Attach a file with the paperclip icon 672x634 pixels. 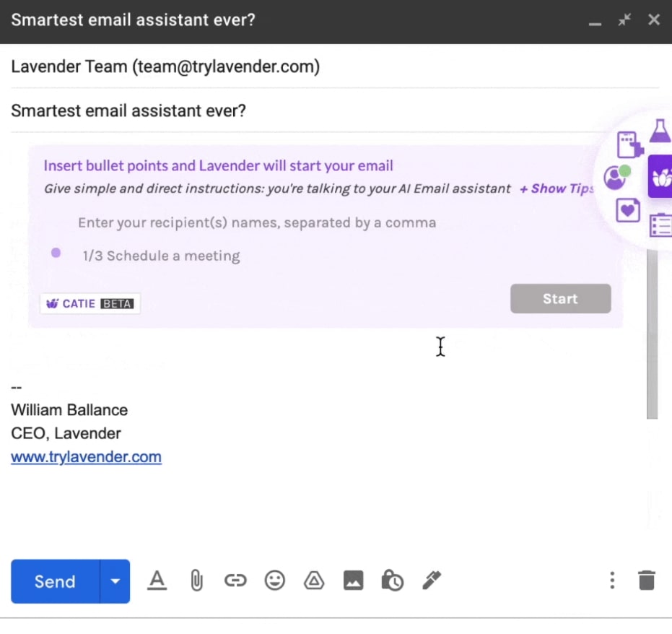(196, 581)
